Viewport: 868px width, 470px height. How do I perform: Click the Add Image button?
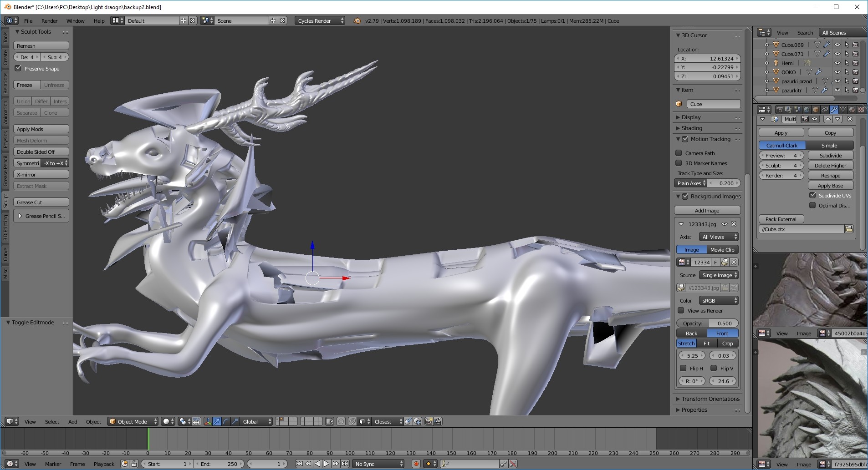[x=707, y=211]
